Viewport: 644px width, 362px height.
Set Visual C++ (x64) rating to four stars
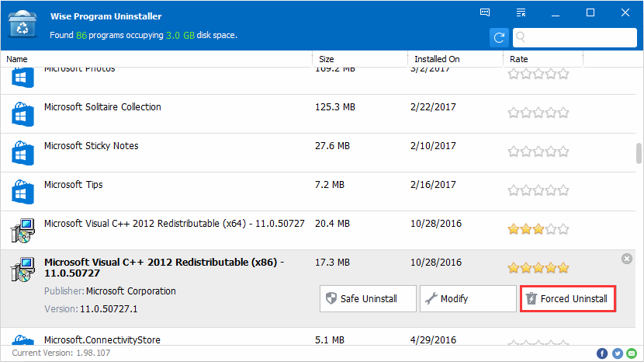coord(551,228)
